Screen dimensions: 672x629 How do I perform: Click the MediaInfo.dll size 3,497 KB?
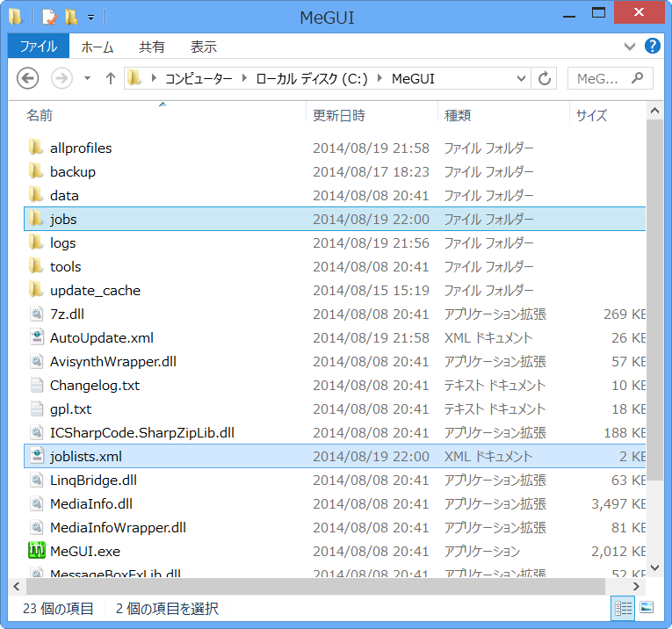[x=618, y=504]
